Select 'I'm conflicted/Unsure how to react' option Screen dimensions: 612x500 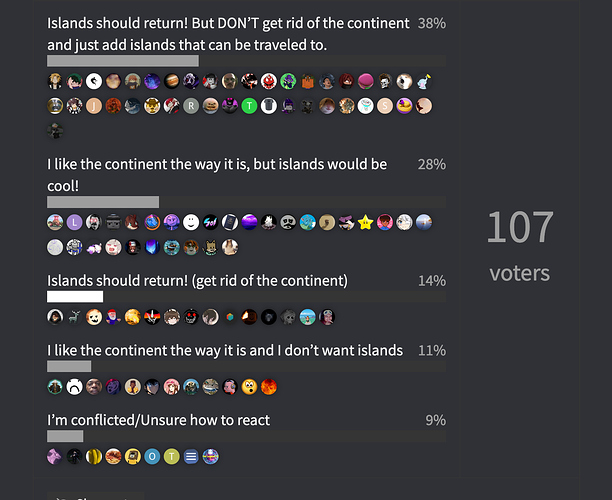[x=158, y=420]
